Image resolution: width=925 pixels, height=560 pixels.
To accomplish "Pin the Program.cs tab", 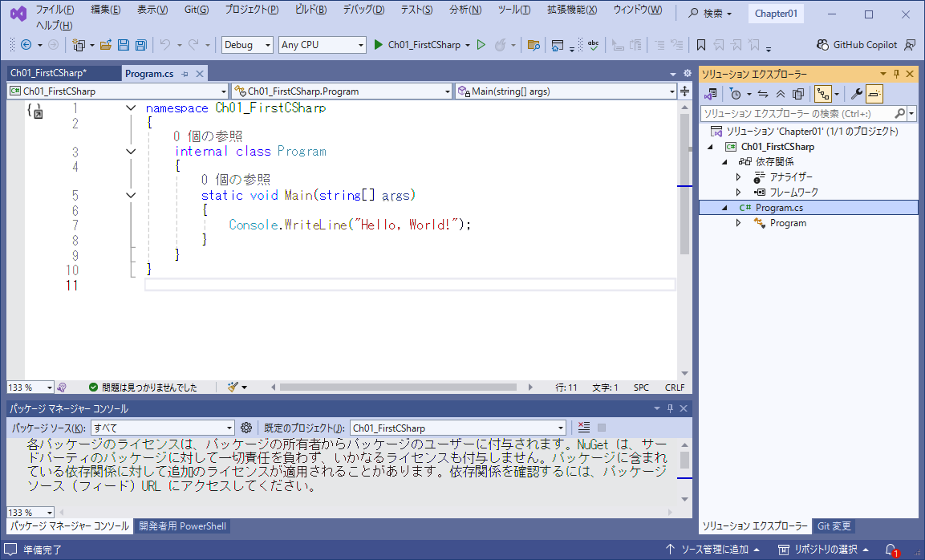I will point(185,74).
